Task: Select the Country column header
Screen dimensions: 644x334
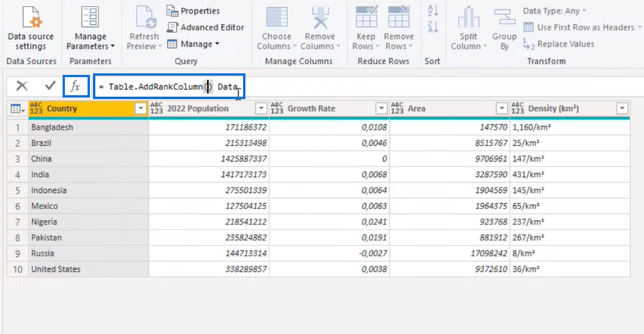Action: [89, 108]
